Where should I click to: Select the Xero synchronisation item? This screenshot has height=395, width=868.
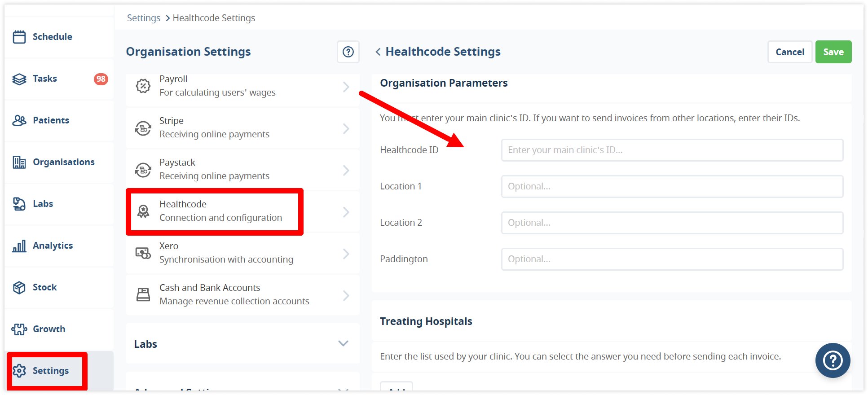click(x=226, y=253)
